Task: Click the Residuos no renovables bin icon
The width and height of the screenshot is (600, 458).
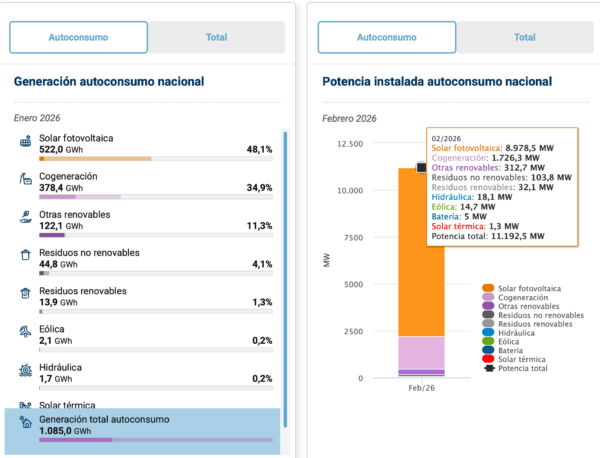Action: click(25, 256)
